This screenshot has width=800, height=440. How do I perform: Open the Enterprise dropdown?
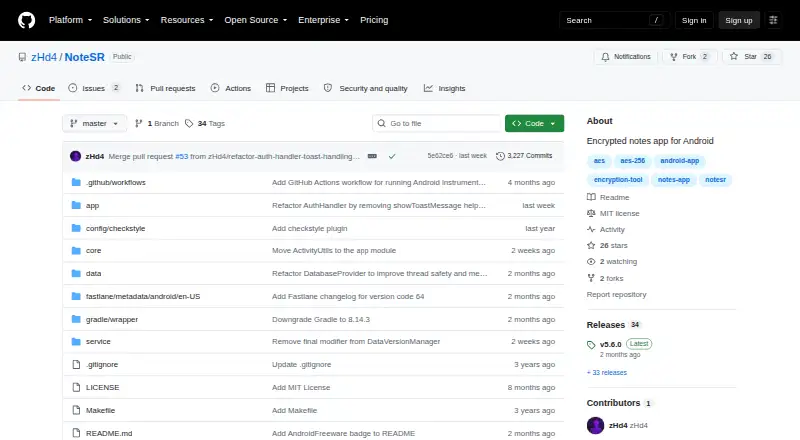click(x=323, y=20)
